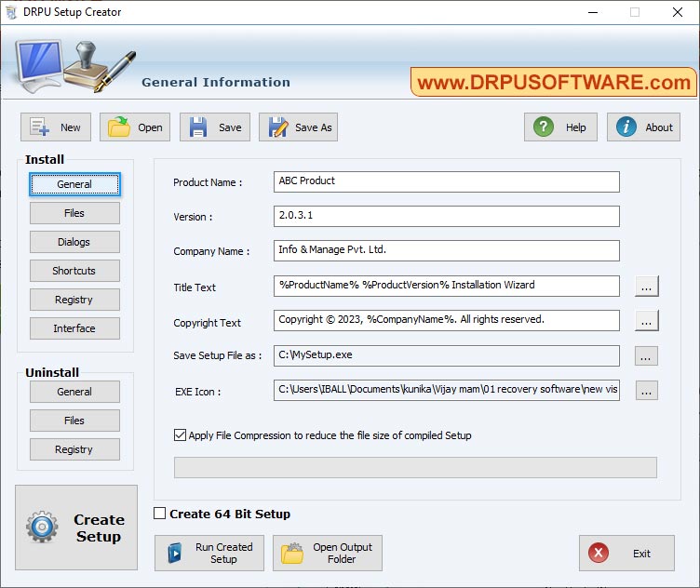Click the Save As button label
Viewport: 700px width, 588px height.
(314, 127)
